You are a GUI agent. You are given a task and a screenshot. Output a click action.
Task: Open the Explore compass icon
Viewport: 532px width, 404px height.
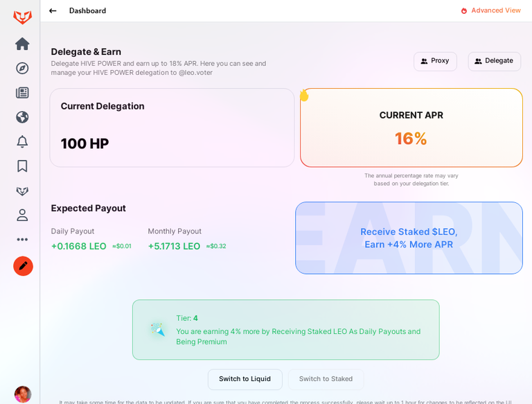pos(22,68)
